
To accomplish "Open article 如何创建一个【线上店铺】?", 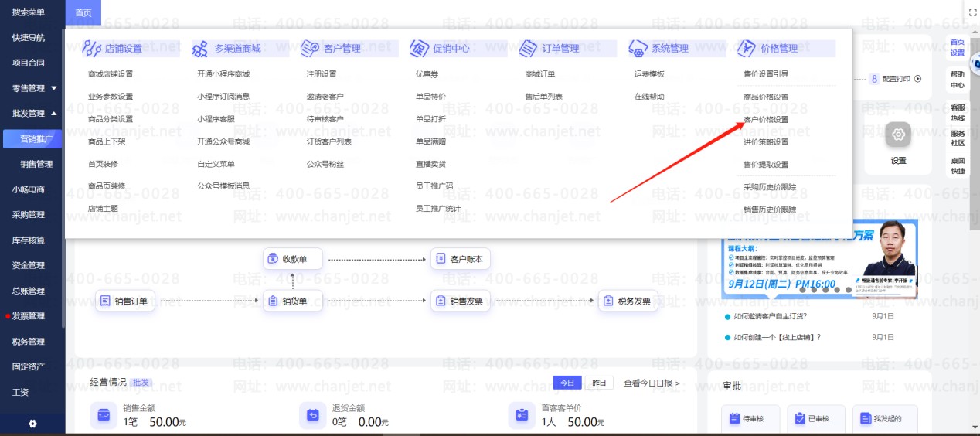I will point(778,337).
